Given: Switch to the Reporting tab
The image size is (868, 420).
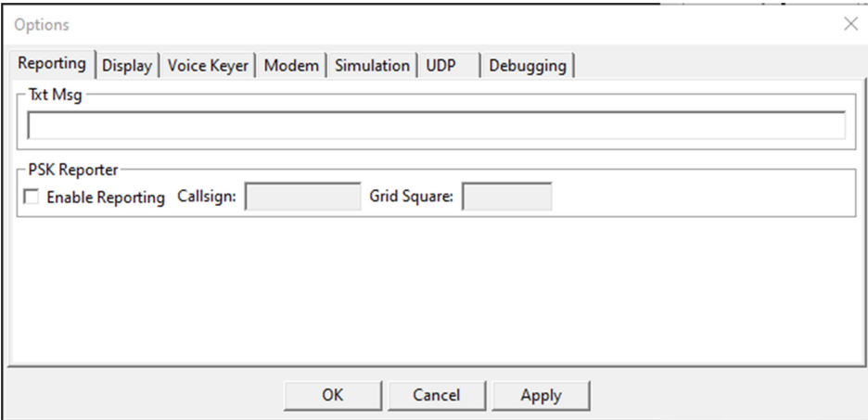Looking at the screenshot, I should pyautogui.click(x=52, y=64).
